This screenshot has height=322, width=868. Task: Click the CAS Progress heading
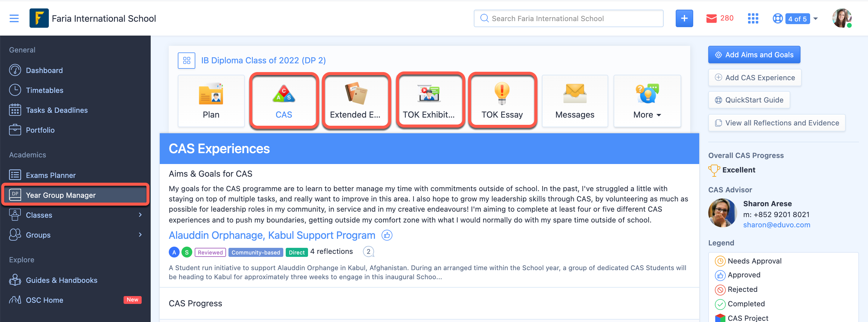tap(195, 303)
